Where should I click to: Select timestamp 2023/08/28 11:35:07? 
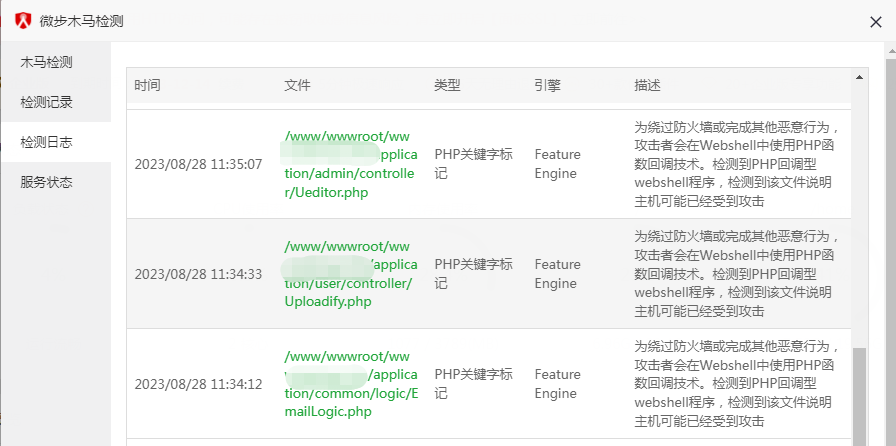point(198,165)
